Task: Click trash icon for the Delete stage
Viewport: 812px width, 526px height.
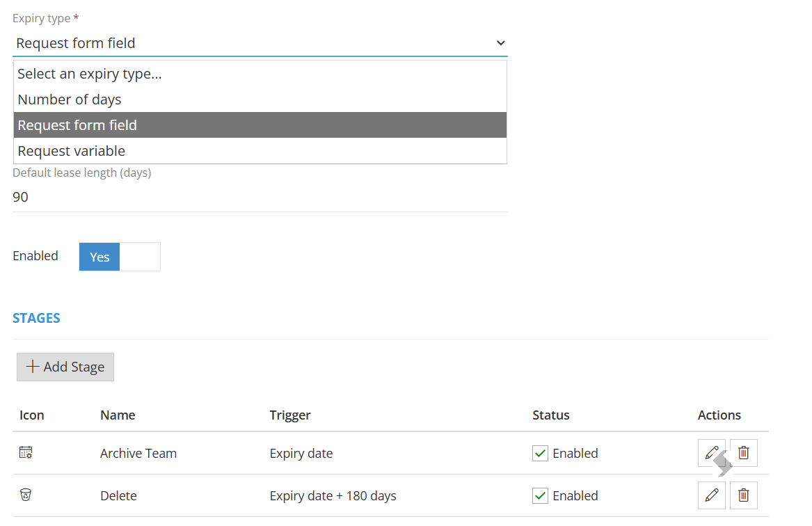Action: (x=744, y=495)
